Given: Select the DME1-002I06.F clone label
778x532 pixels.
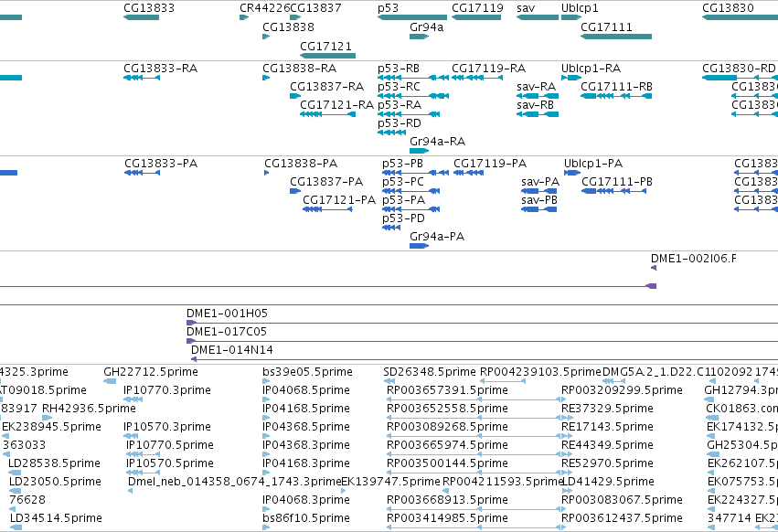Looking at the screenshot, I should tap(694, 259).
